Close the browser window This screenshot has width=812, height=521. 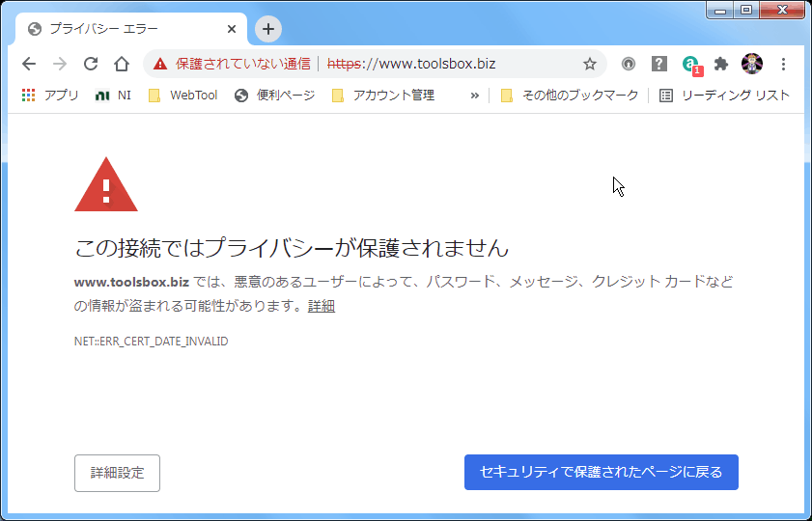pos(782,10)
